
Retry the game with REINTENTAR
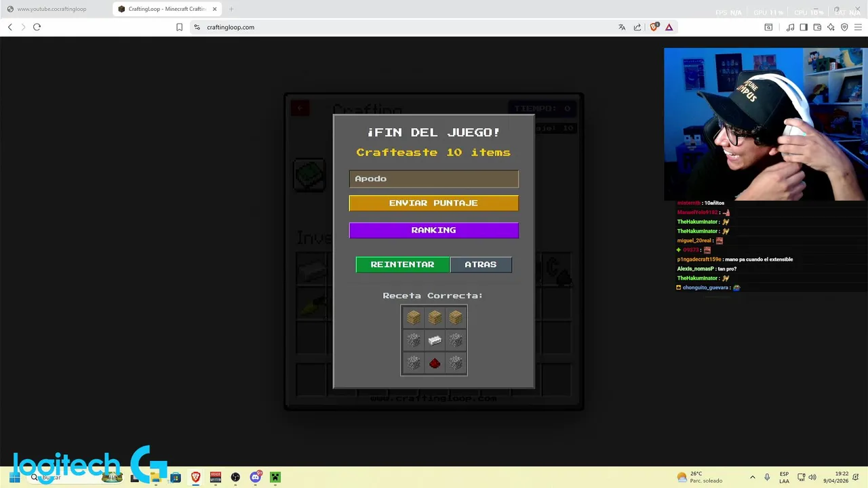tap(402, 264)
